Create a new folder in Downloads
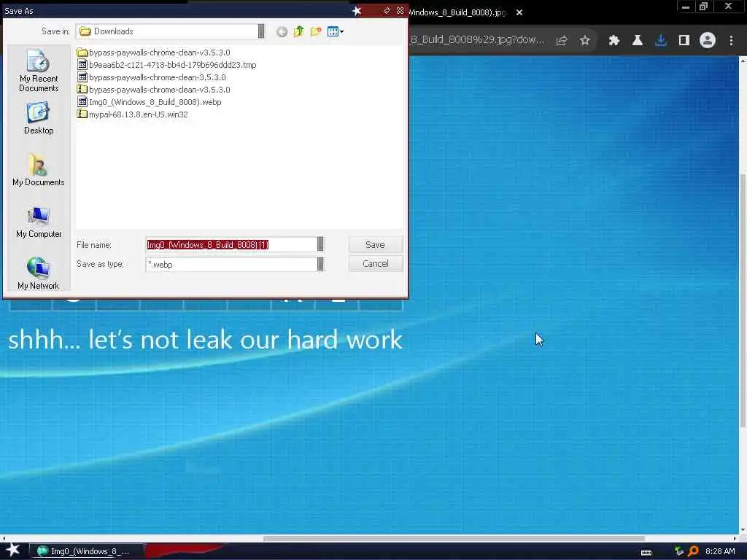 (x=315, y=32)
